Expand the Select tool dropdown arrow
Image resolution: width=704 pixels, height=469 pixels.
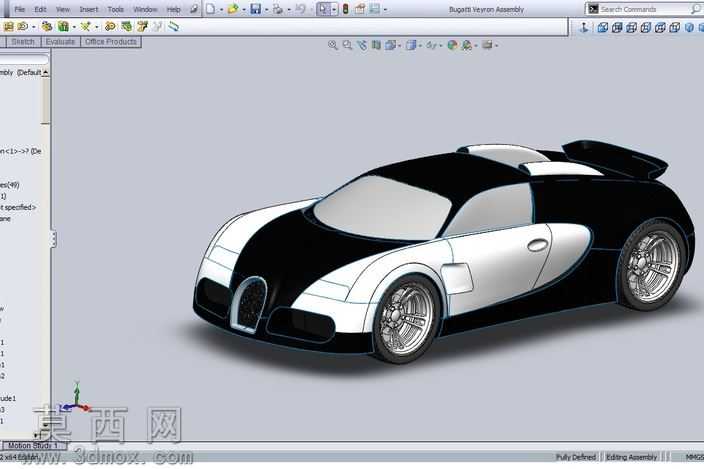coord(334,9)
